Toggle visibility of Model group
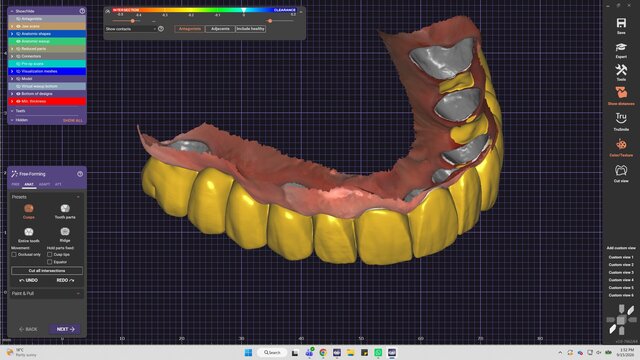This screenshot has width=640, height=360. pyautogui.click(x=18, y=79)
